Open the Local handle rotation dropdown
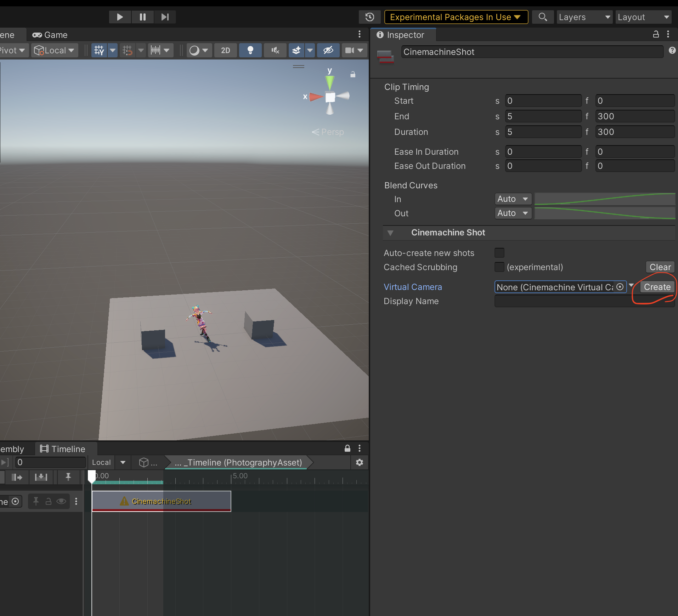Viewport: 678px width, 616px height. click(x=54, y=50)
